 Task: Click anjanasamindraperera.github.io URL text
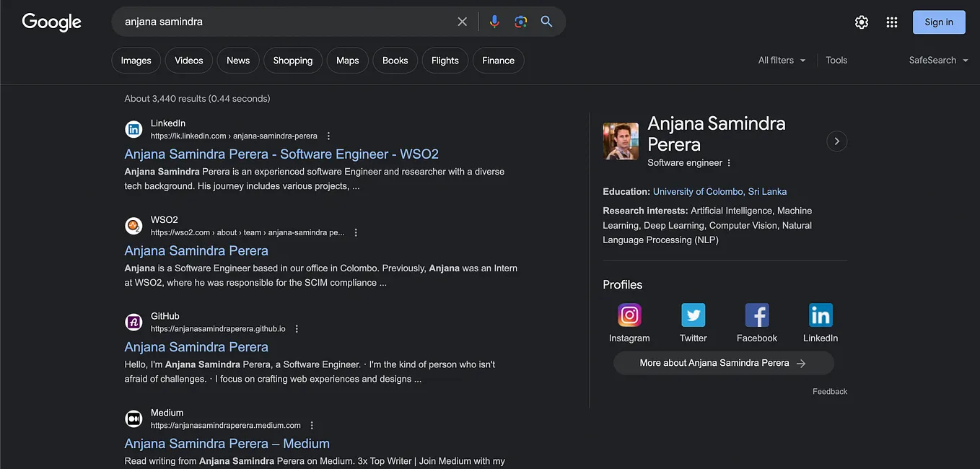pyautogui.click(x=218, y=329)
